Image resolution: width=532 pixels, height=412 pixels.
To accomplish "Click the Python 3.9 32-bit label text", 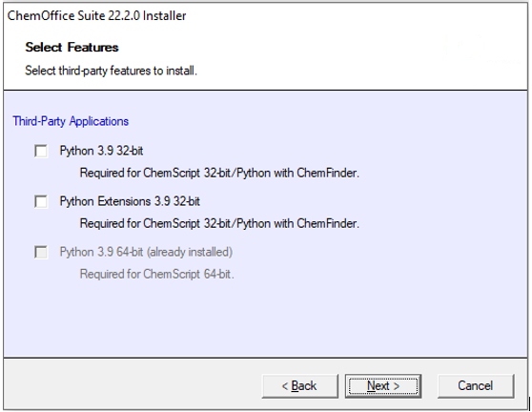I will [x=101, y=151].
